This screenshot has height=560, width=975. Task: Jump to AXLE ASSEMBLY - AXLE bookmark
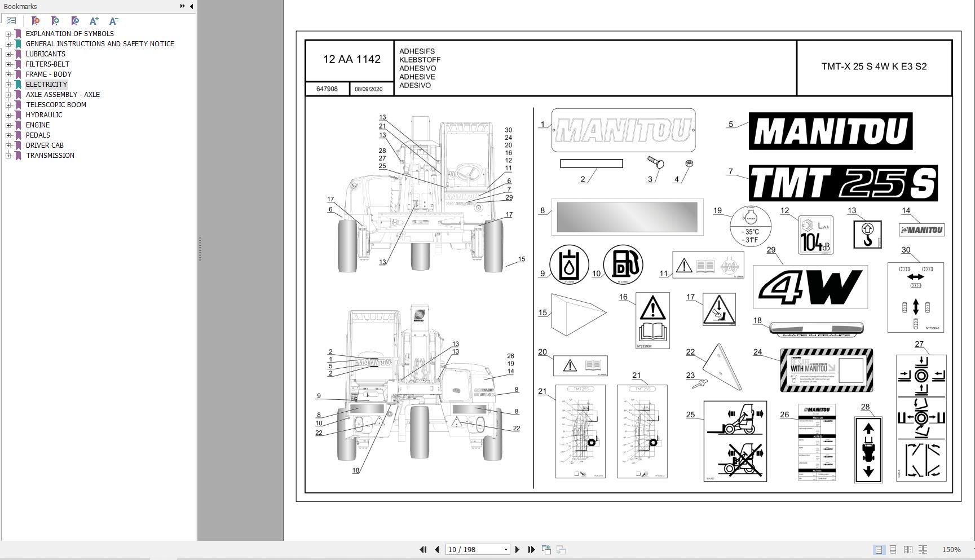coord(63,94)
